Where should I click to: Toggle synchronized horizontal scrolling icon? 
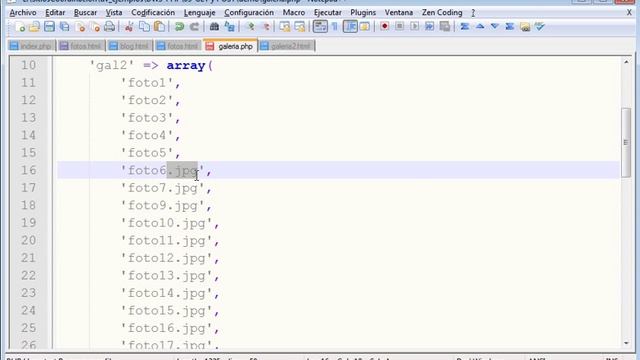[300, 27]
